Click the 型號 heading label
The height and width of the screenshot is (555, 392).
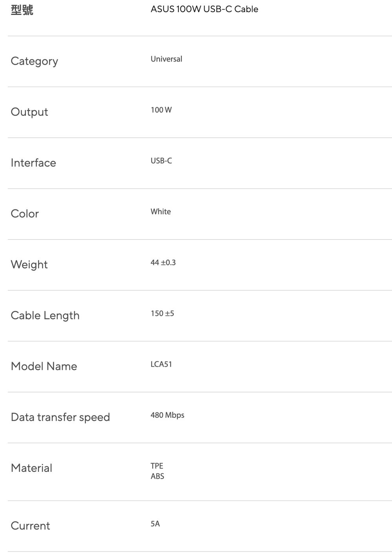pos(22,10)
